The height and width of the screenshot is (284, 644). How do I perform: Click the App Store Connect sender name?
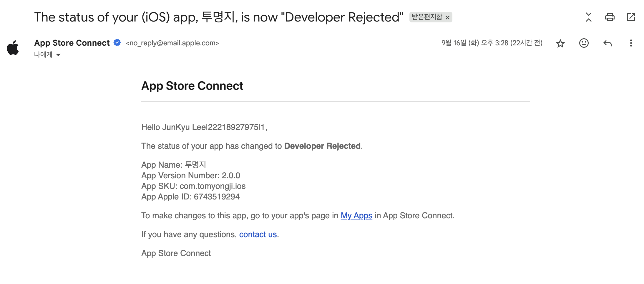pos(72,43)
